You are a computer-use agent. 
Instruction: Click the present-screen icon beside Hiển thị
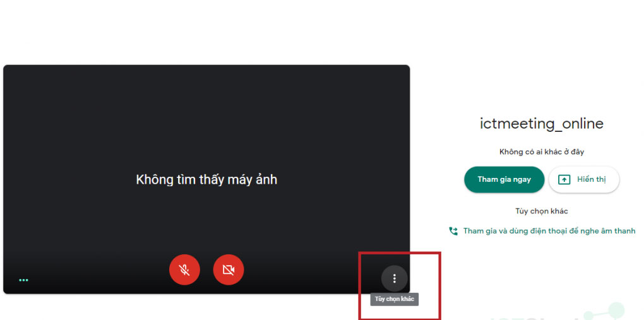tap(564, 179)
